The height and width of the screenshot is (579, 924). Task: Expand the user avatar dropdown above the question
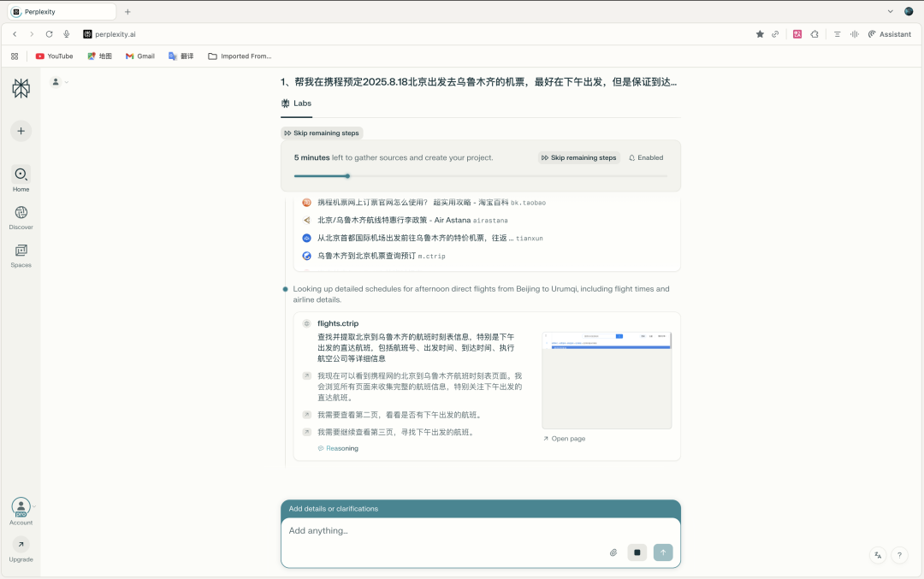59,81
